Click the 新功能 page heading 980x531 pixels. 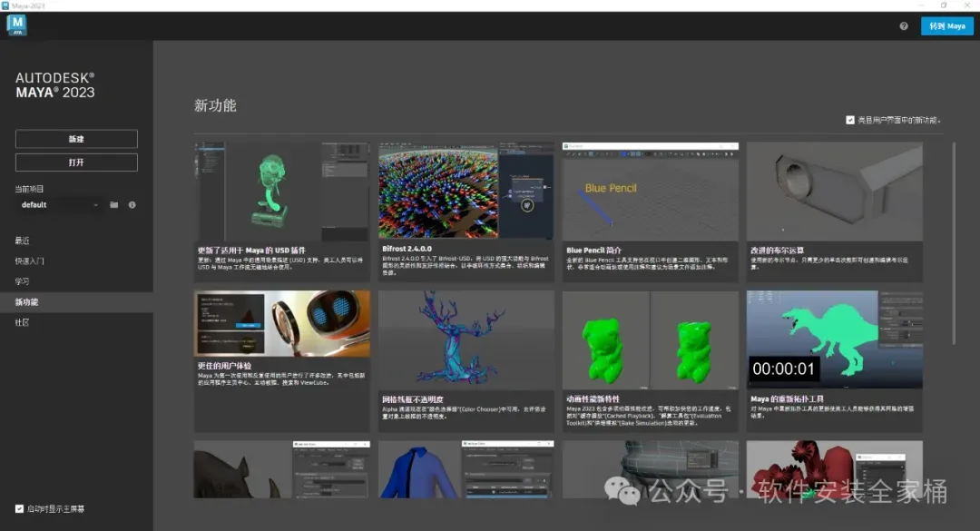point(215,105)
